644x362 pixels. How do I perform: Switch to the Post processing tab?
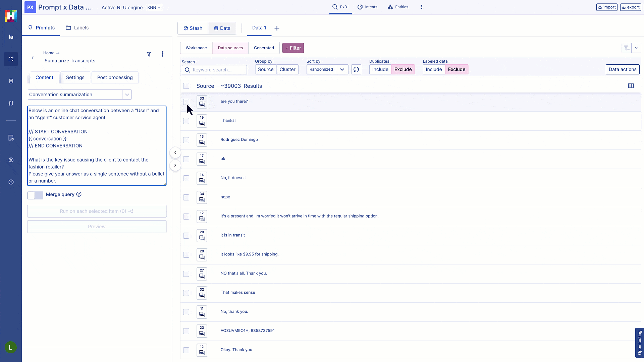[115, 77]
